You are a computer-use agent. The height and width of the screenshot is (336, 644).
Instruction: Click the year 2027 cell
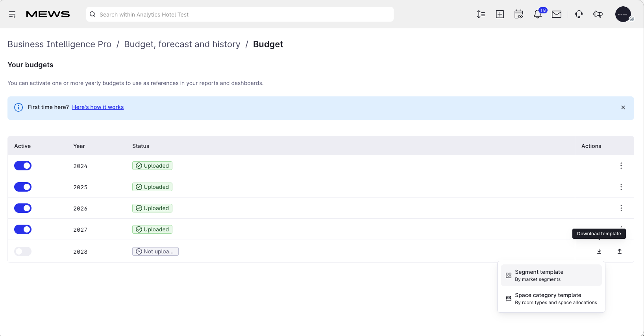click(80, 230)
